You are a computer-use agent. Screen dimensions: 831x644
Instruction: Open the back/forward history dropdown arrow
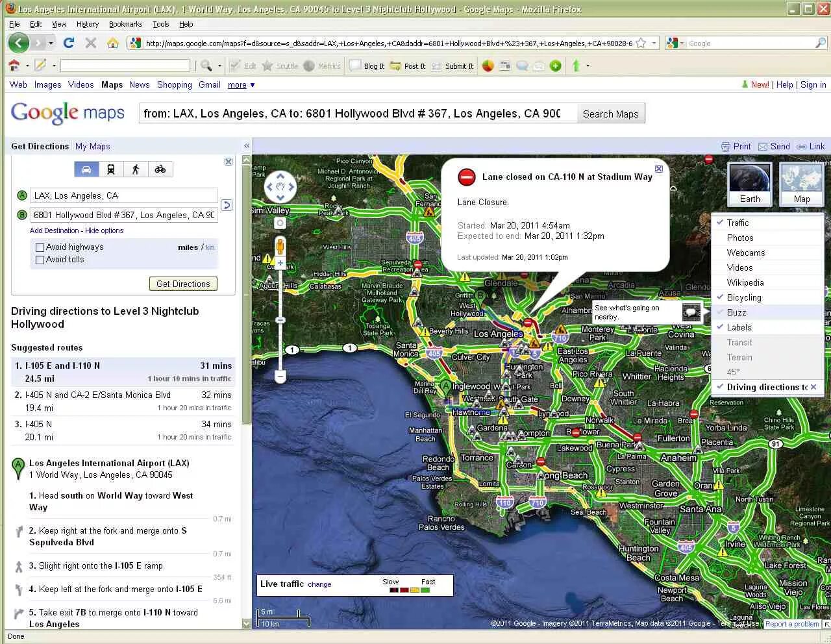[51, 43]
